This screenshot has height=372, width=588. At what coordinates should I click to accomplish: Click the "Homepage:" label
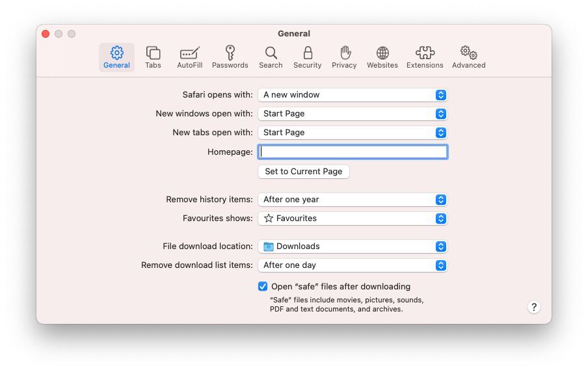click(230, 152)
